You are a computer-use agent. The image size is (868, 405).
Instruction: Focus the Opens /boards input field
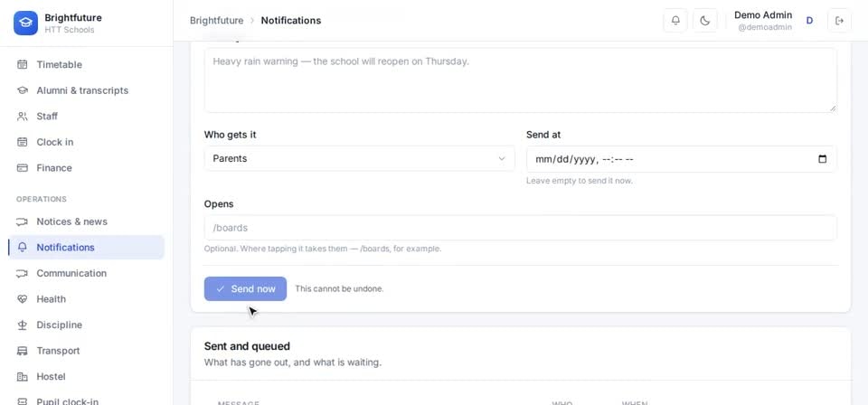[x=521, y=228]
